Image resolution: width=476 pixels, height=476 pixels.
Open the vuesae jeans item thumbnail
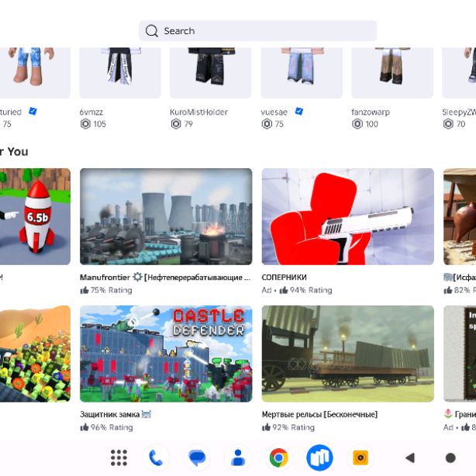302,73
